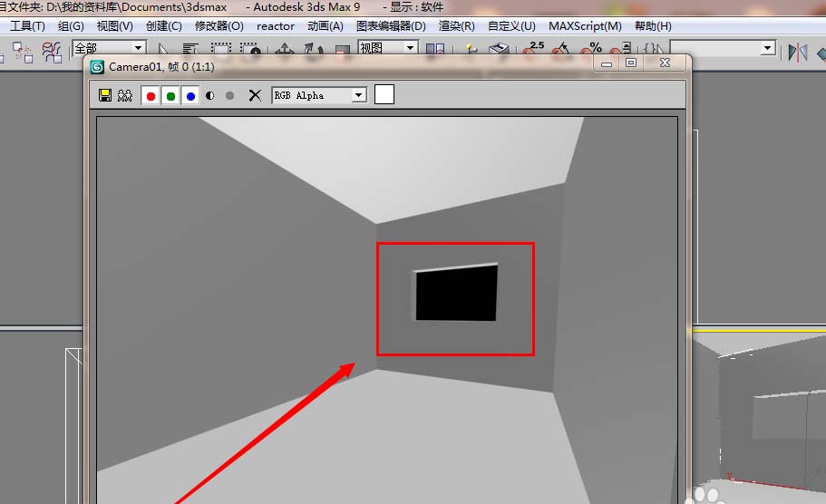The height and width of the screenshot is (504, 826).
Task: Open the 创建(C) menu
Action: pos(164,25)
